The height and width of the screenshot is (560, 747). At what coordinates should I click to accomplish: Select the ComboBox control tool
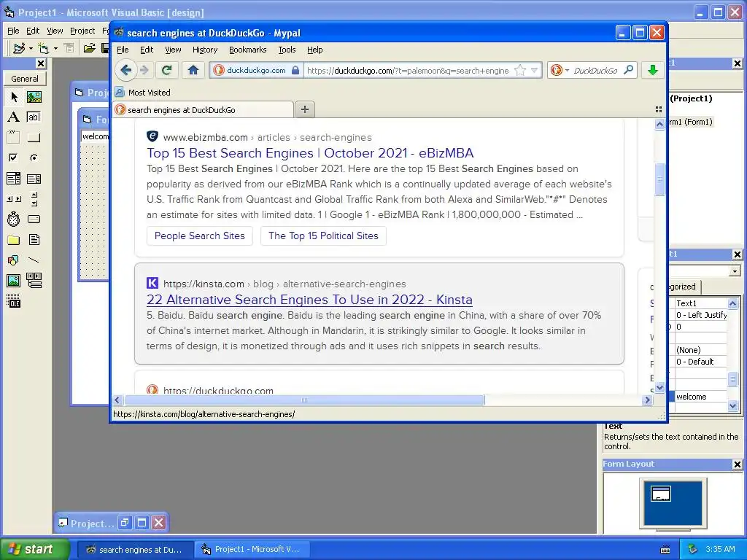[14, 179]
